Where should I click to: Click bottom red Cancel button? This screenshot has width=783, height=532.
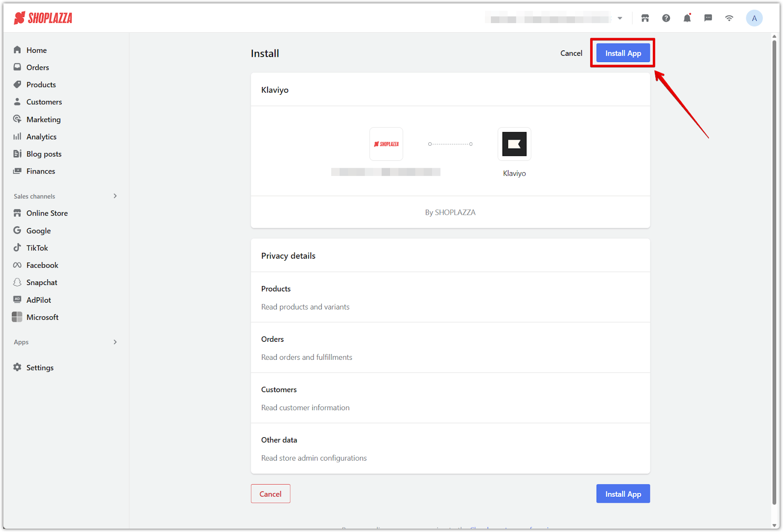(271, 494)
